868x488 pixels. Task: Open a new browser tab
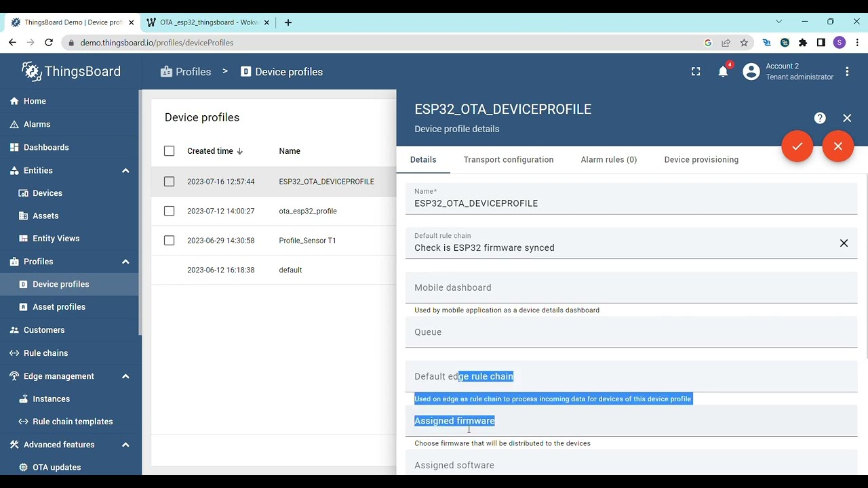[288, 22]
